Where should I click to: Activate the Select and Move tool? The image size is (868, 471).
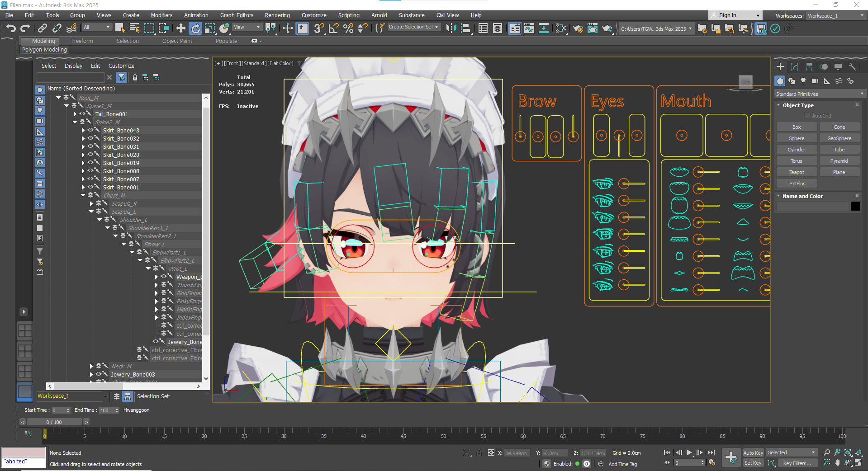coord(180,28)
